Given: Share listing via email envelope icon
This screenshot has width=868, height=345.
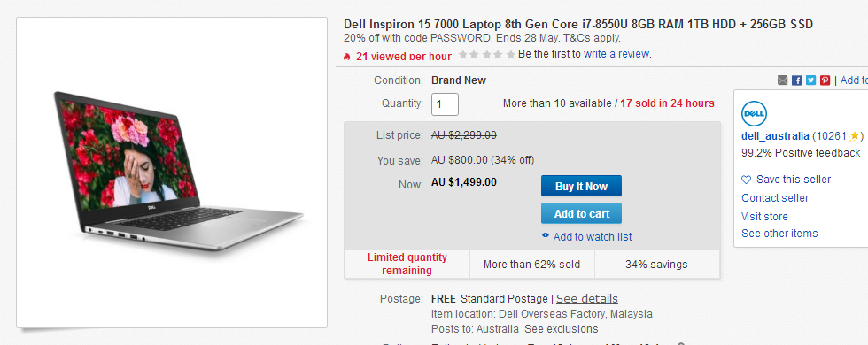Looking at the screenshot, I should click(x=782, y=80).
